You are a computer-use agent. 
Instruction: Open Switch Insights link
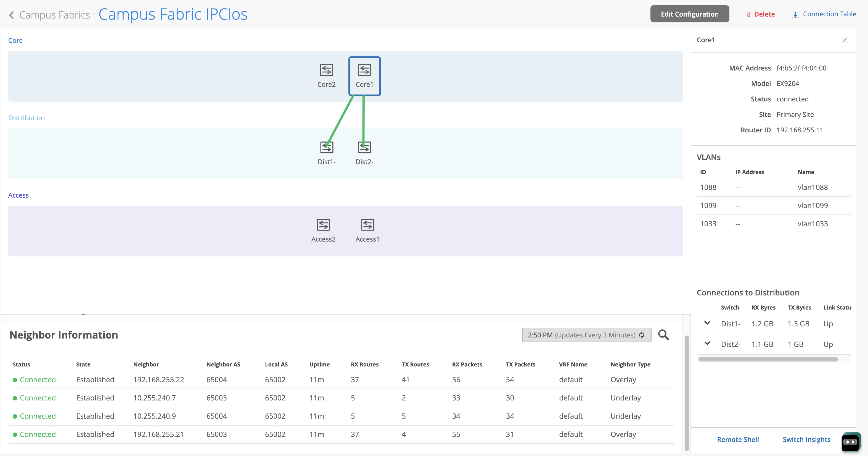806,439
